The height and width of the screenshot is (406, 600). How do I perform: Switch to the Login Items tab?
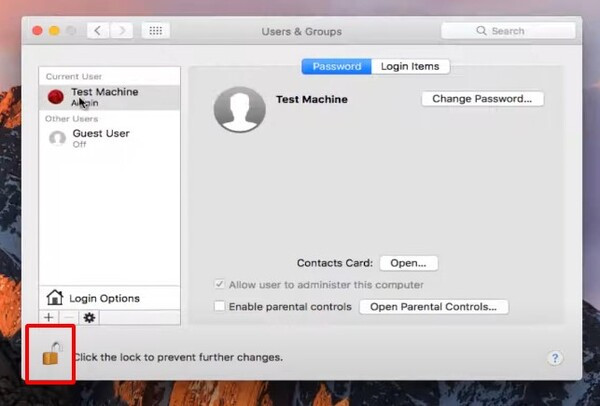point(410,66)
